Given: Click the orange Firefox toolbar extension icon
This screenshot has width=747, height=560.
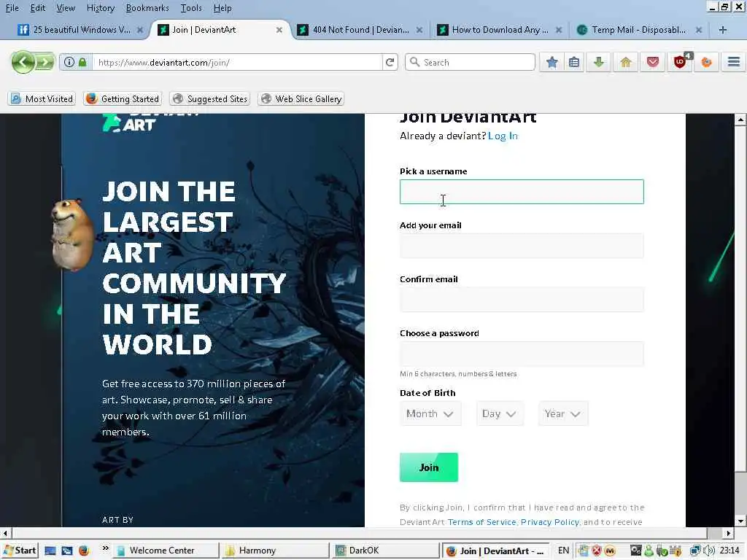Looking at the screenshot, I should [x=706, y=63].
